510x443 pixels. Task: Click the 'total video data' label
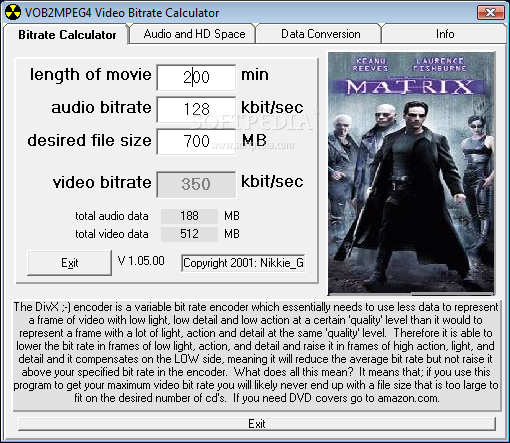[x=112, y=234]
